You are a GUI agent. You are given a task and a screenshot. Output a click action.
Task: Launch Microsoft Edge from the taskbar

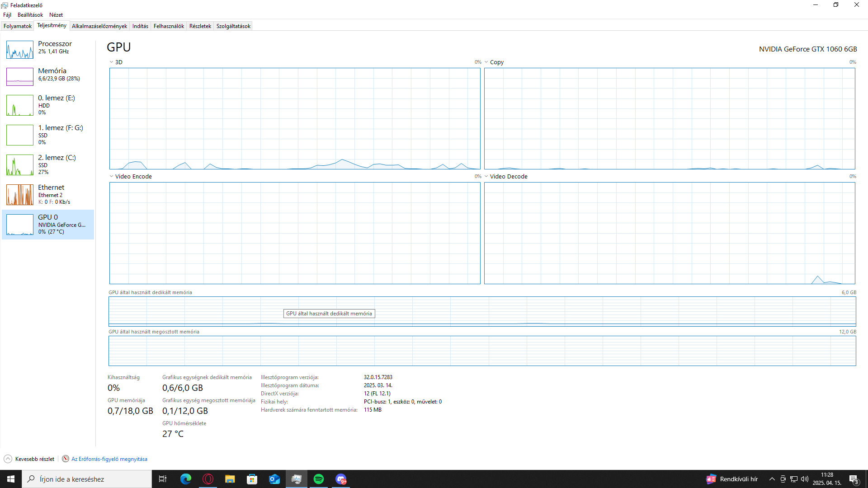(186, 479)
